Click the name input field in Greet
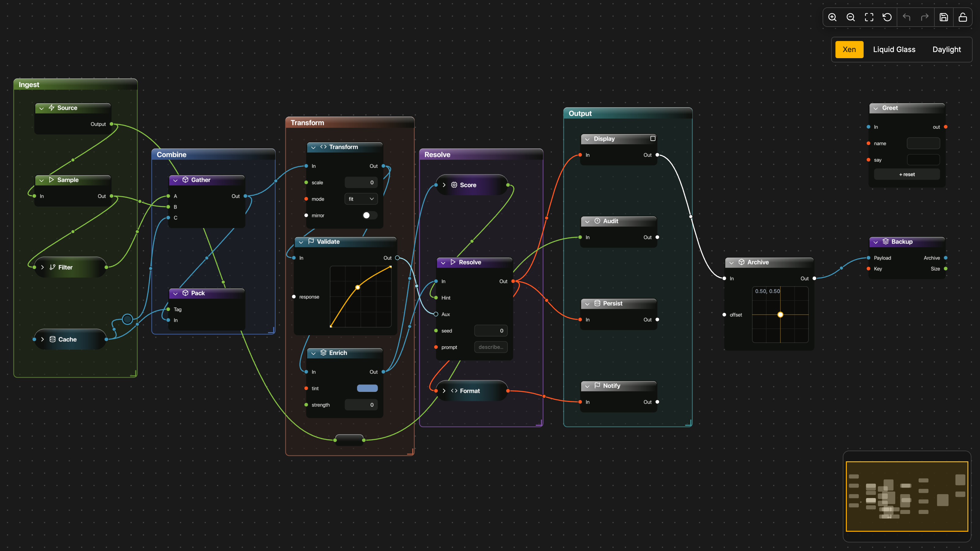Viewport: 980px width, 551px height. click(x=923, y=143)
